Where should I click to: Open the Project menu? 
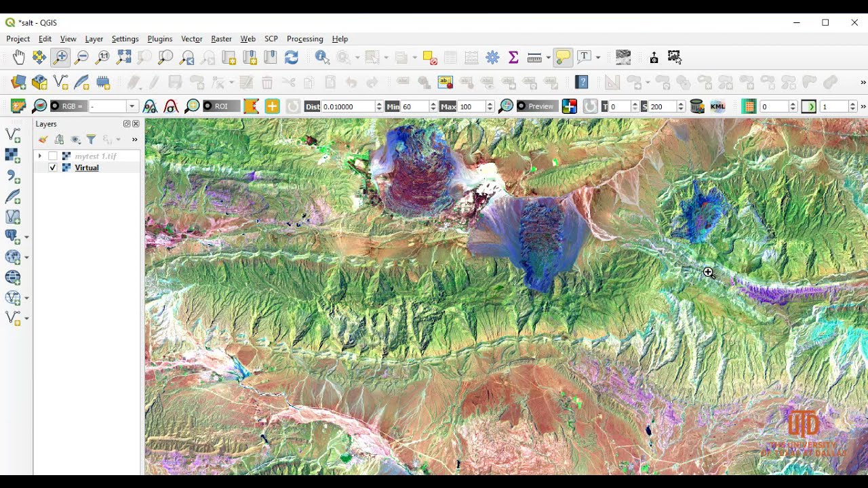click(x=18, y=39)
